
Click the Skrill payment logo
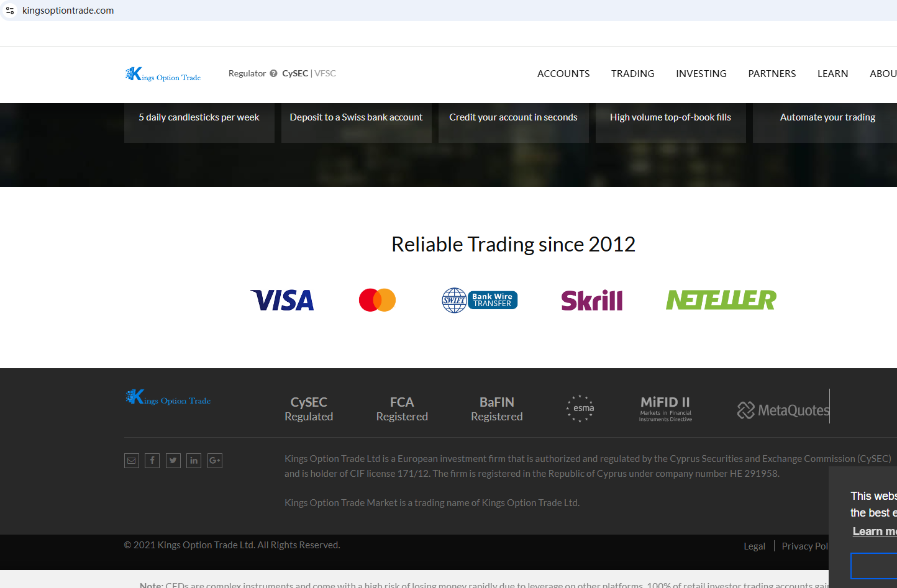(591, 301)
